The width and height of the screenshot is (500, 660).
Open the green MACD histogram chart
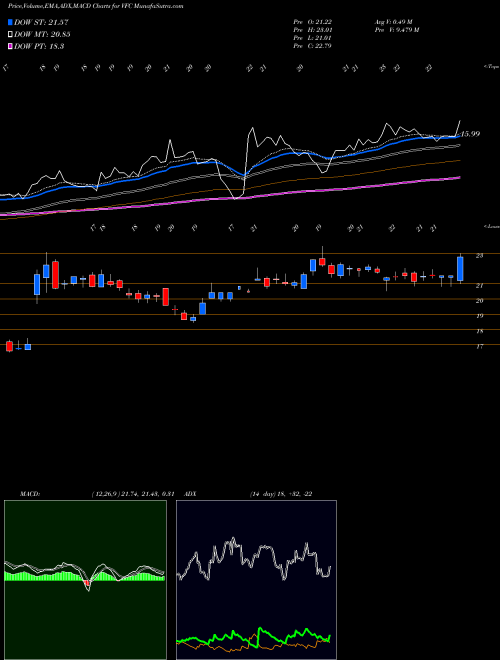[x=85, y=580]
